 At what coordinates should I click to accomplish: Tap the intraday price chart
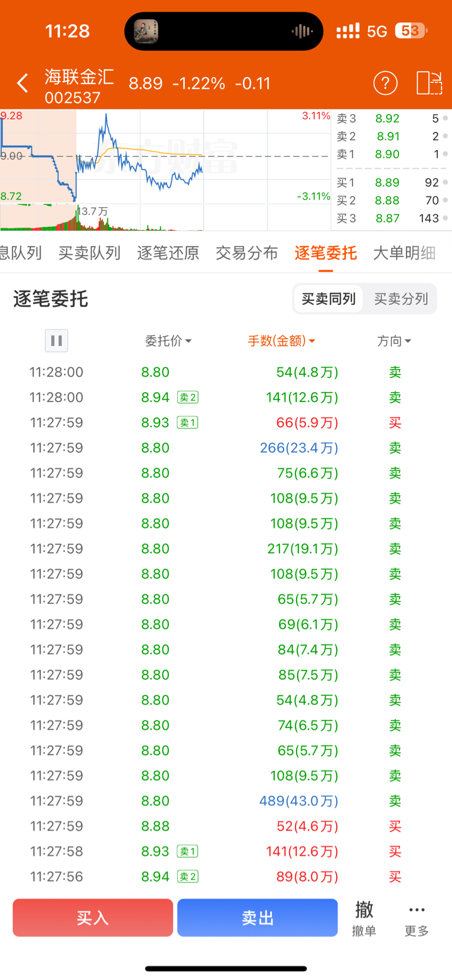165,157
